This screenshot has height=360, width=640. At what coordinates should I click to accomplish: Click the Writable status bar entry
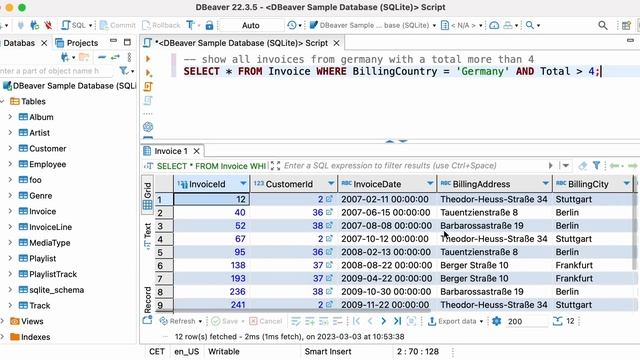click(224, 351)
